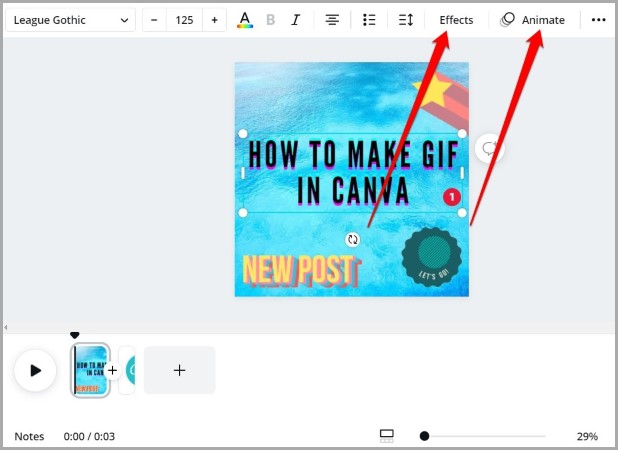618x450 pixels.
Task: Open line spacing options
Action: [x=406, y=20]
